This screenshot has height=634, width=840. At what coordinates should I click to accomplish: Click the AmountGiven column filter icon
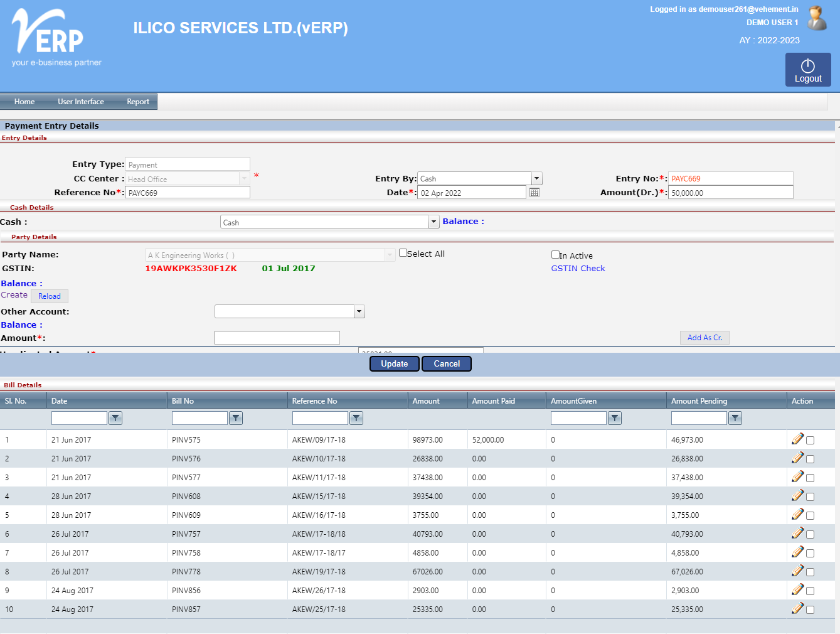pyautogui.click(x=615, y=418)
